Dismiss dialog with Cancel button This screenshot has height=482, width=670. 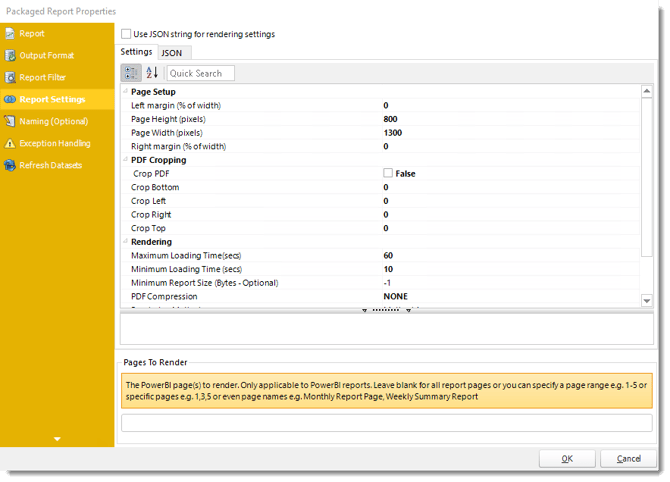(x=628, y=459)
